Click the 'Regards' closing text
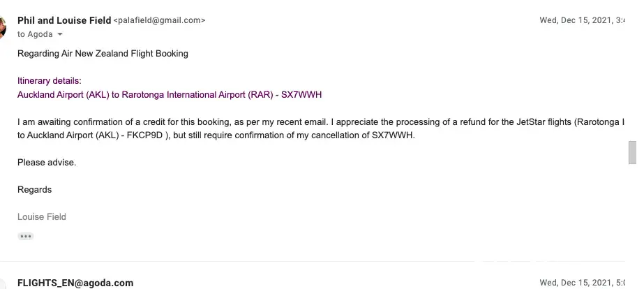The width and height of the screenshot is (644, 289). pyautogui.click(x=35, y=189)
